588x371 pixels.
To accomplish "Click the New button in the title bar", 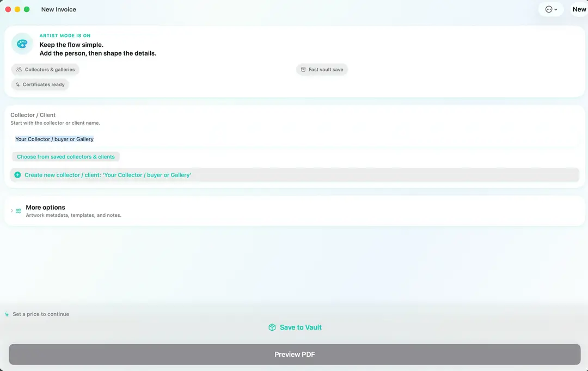I will 579,9.
